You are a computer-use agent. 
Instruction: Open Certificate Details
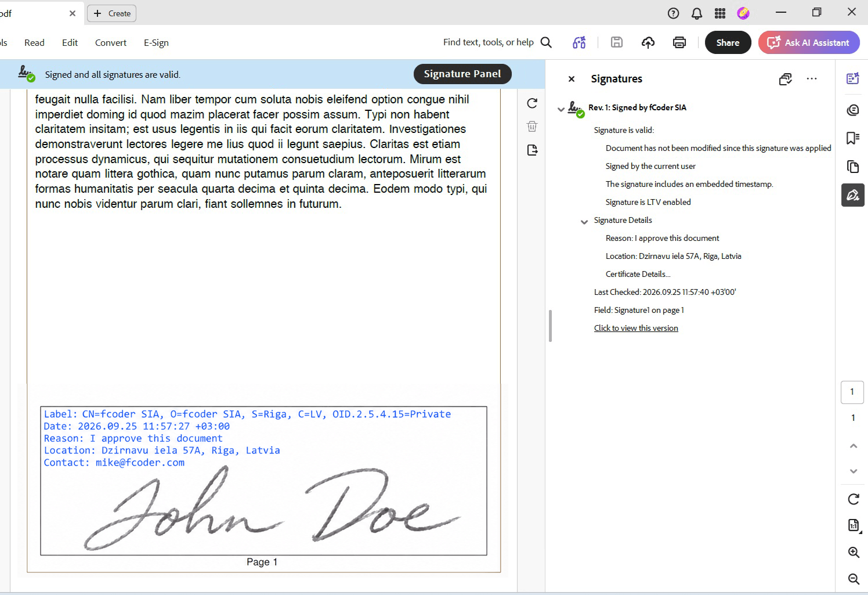tap(638, 274)
